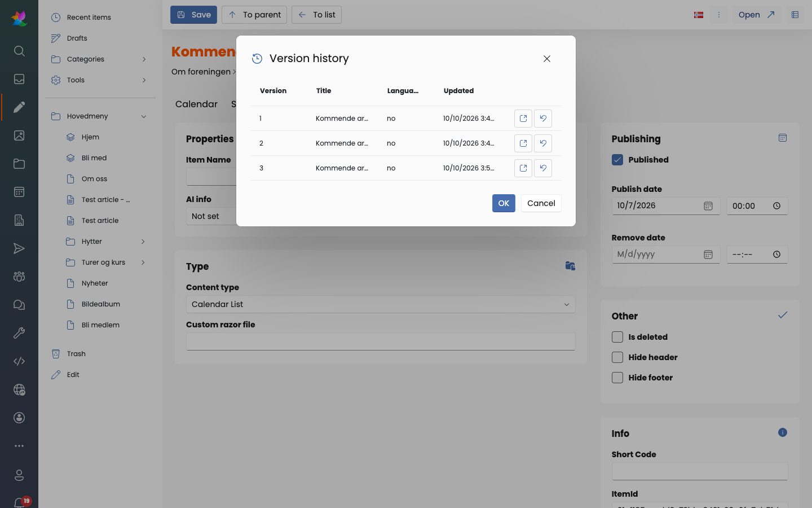Check the Is deleted checkbox
Image resolution: width=812 pixels, height=508 pixels.
[617, 337]
